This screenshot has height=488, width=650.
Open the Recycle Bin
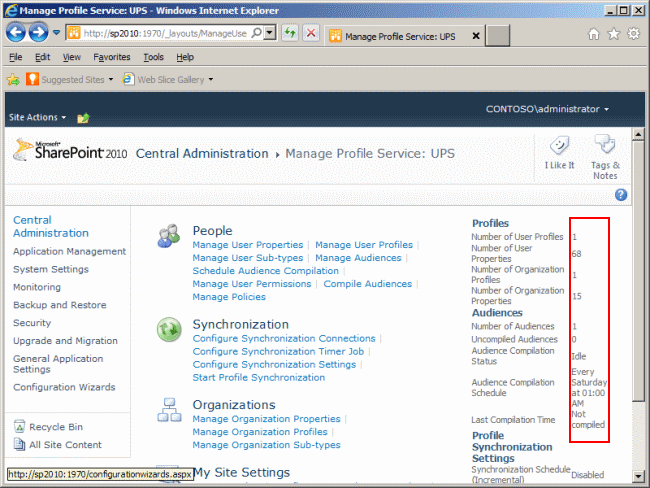48,427
